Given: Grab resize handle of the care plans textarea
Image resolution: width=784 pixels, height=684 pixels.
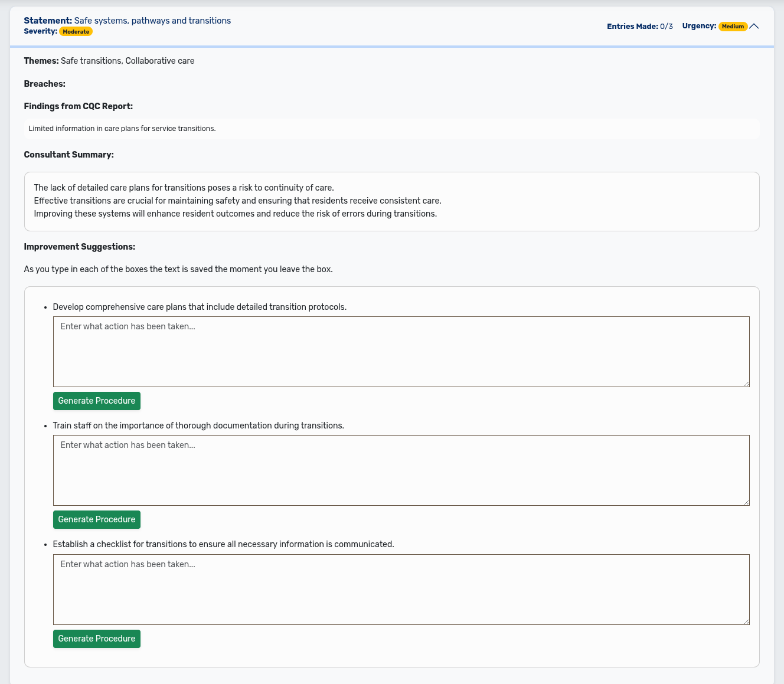Looking at the screenshot, I should (x=746, y=384).
